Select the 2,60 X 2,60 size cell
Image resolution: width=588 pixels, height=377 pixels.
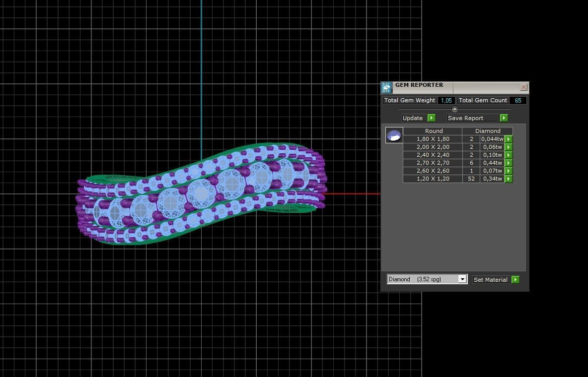click(x=433, y=171)
